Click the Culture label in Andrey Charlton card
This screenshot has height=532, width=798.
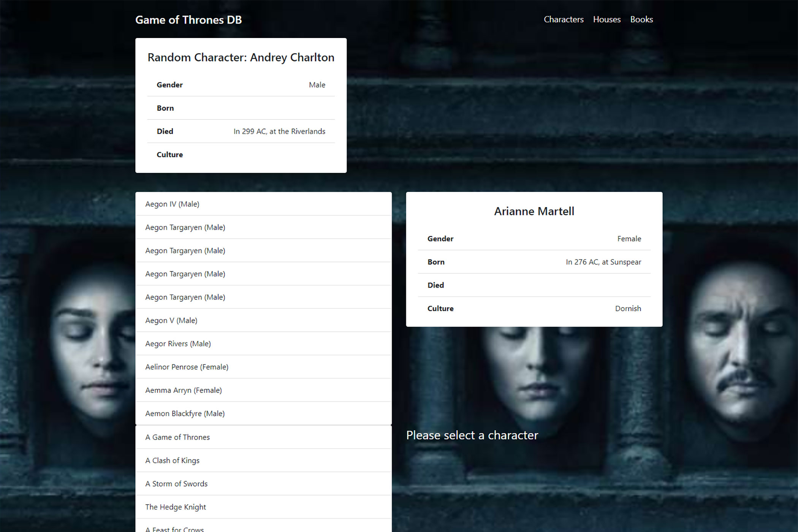[x=170, y=155]
